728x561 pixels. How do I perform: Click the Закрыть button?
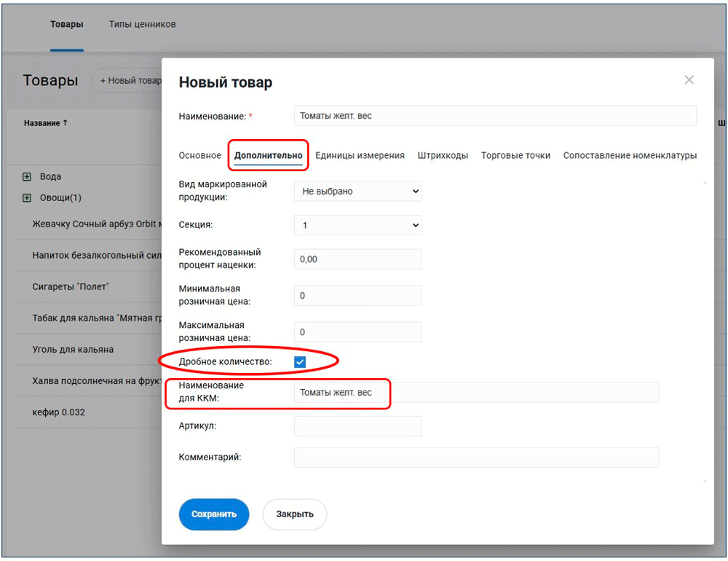click(294, 514)
